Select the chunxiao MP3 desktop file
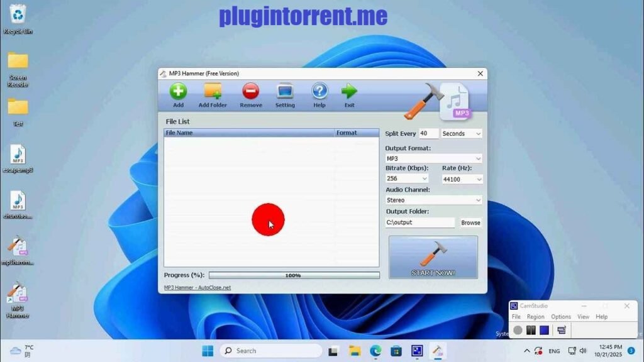The image size is (644, 362). point(18,204)
